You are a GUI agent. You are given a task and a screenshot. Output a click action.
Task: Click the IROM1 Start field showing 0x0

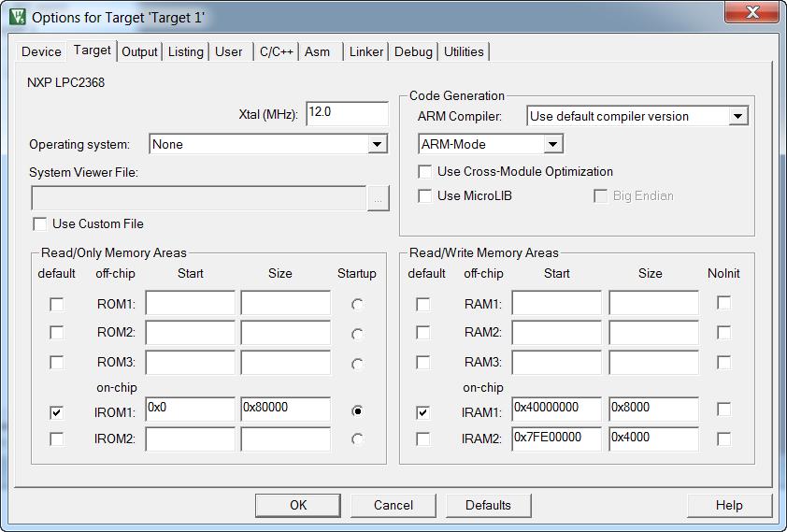[191, 409]
